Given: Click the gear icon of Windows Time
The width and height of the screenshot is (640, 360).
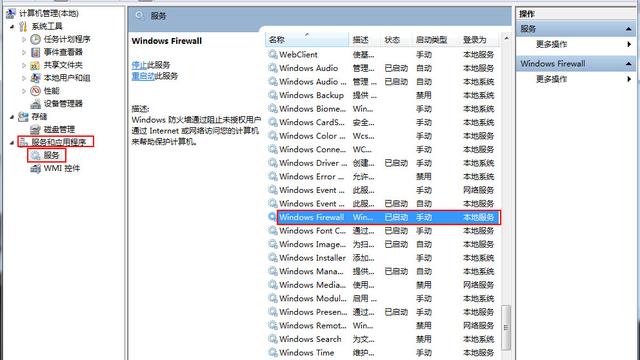Looking at the screenshot, I should coord(272,352).
